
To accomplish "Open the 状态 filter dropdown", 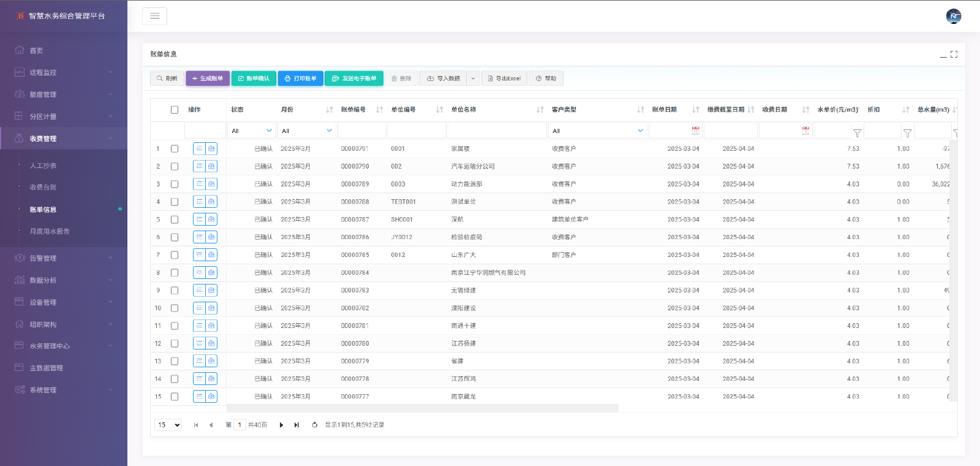I will coord(252,131).
